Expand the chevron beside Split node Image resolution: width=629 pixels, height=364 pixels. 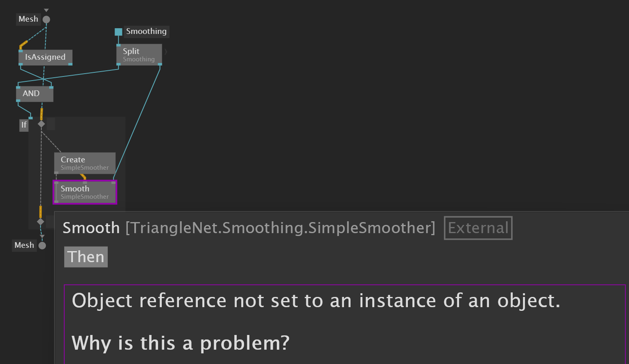166,52
